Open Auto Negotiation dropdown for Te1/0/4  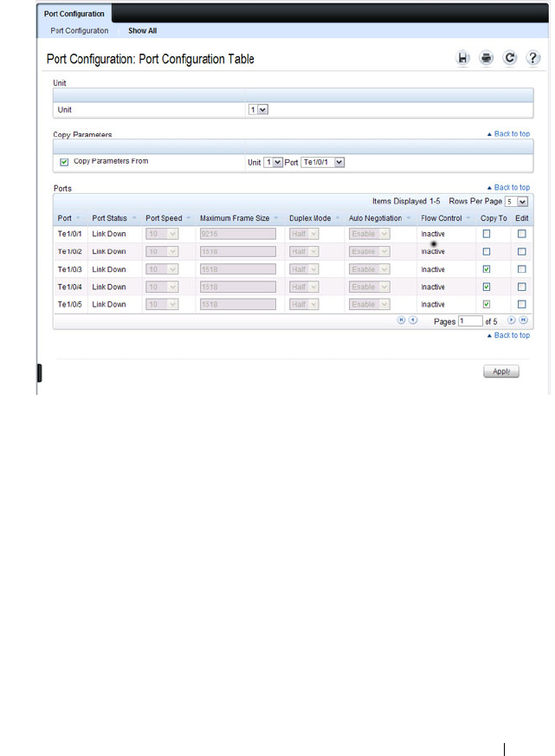point(370,287)
